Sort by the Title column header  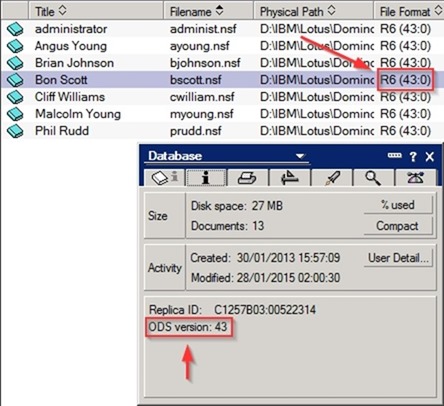(95, 12)
